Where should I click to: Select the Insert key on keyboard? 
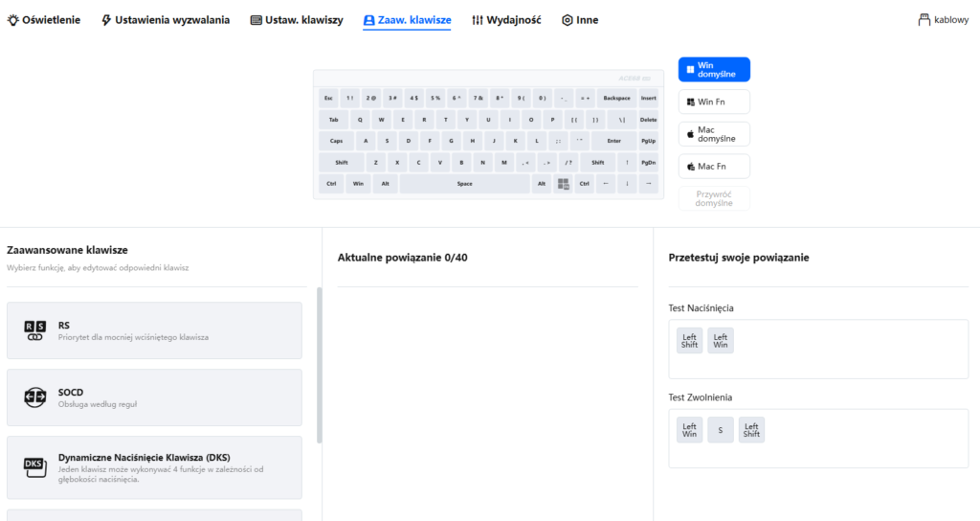[648, 99]
